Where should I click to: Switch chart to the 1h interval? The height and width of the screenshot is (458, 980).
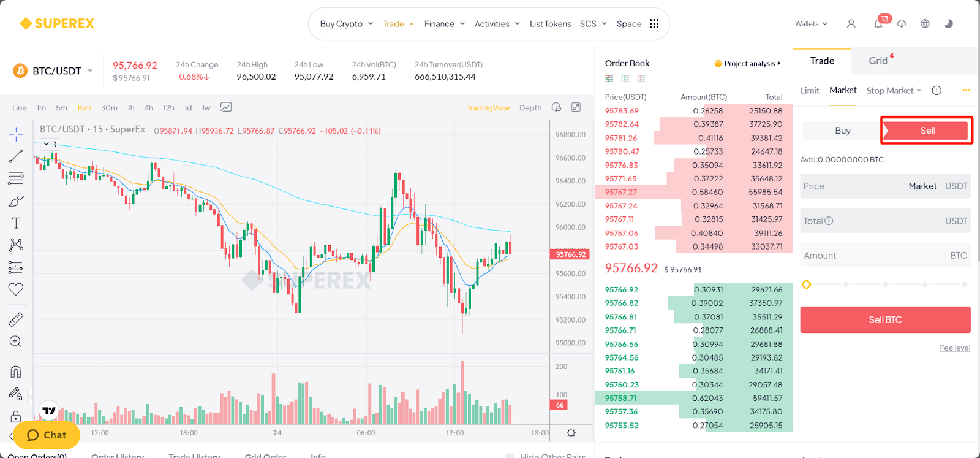[x=130, y=108]
